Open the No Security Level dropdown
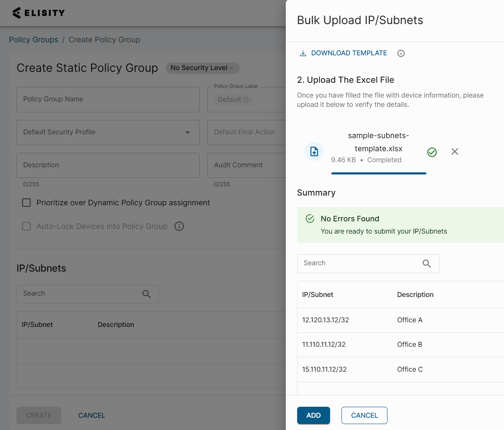The image size is (504, 430). coord(202,68)
